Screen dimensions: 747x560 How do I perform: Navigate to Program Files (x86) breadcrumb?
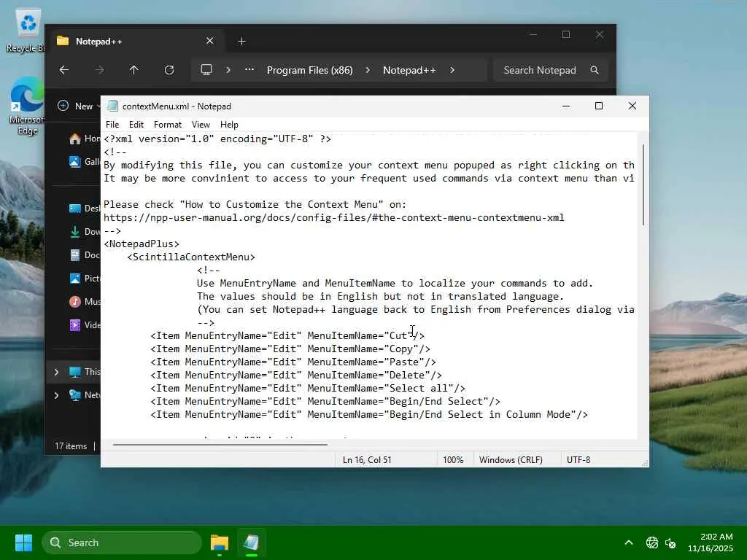[309, 70]
